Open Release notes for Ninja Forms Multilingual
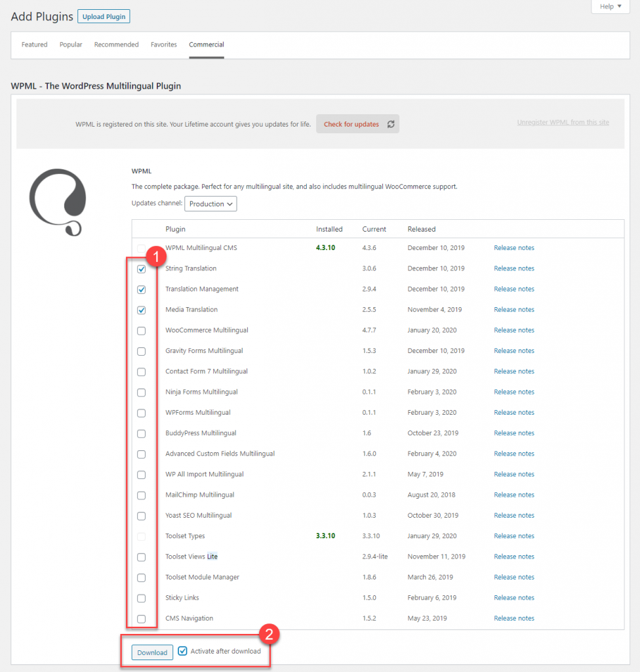This screenshot has height=672, width=640. tap(514, 392)
